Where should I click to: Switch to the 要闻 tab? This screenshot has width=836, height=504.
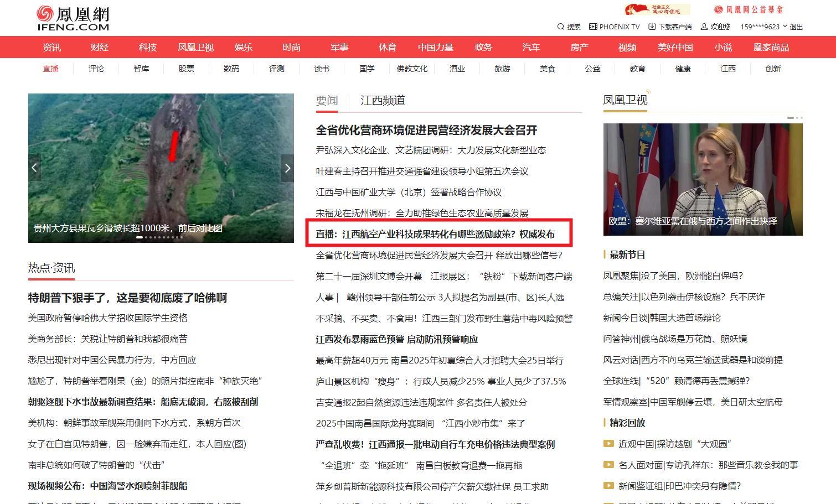[327, 101]
